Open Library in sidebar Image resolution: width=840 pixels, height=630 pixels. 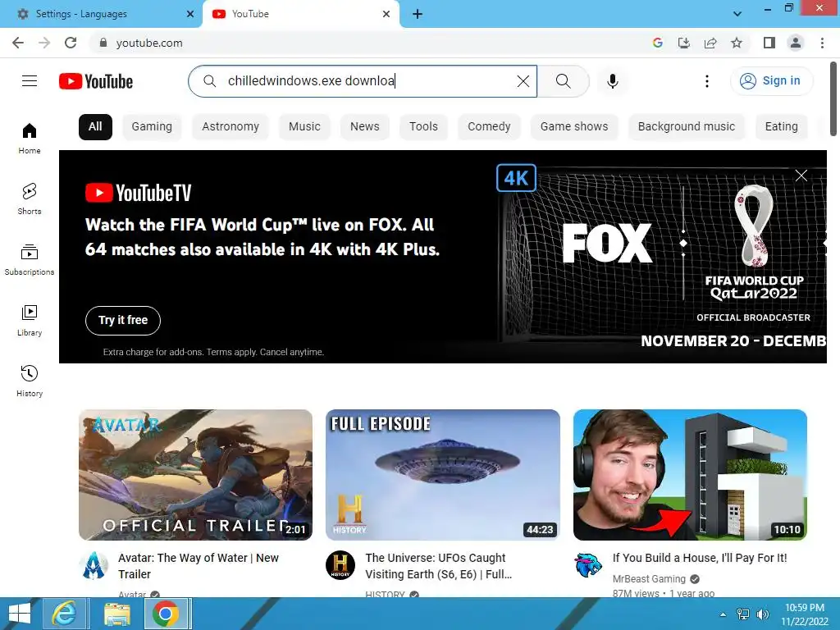coord(30,321)
